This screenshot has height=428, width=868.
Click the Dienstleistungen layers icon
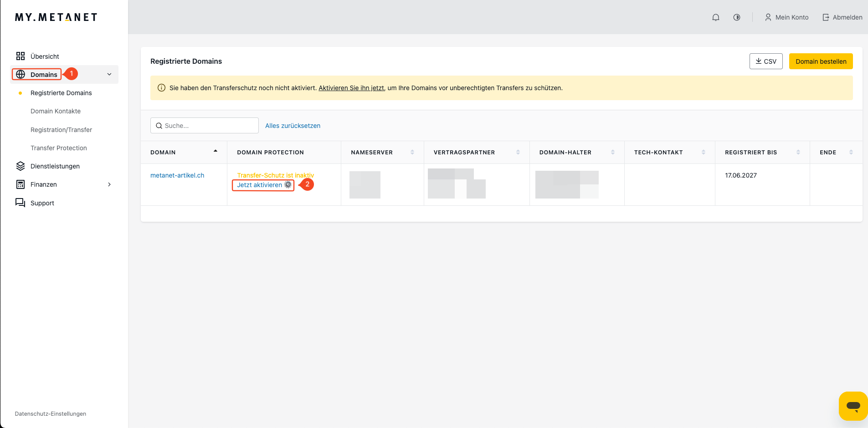point(21,166)
